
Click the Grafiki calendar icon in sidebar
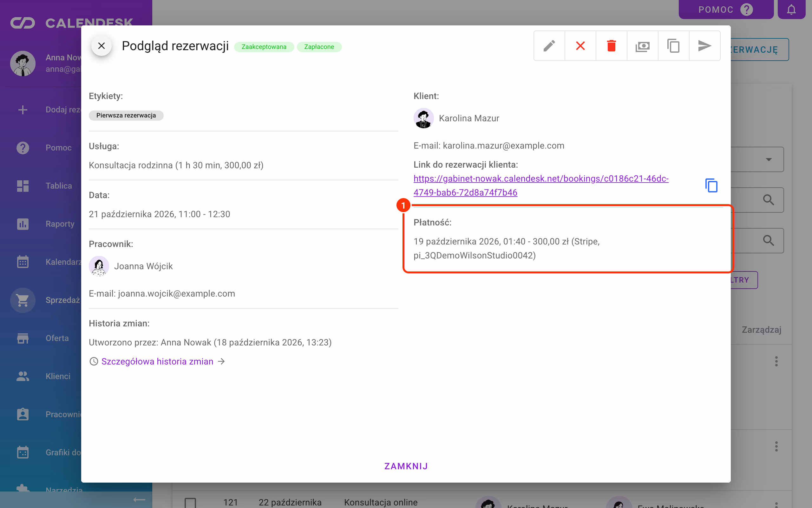pos(23,452)
